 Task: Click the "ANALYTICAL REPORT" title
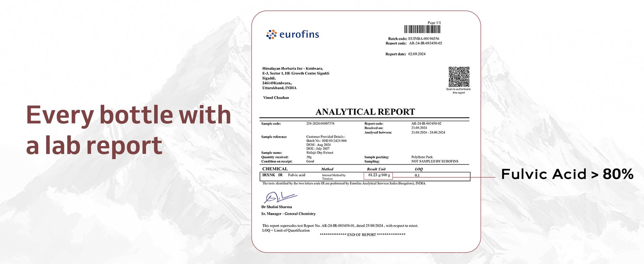click(x=365, y=112)
